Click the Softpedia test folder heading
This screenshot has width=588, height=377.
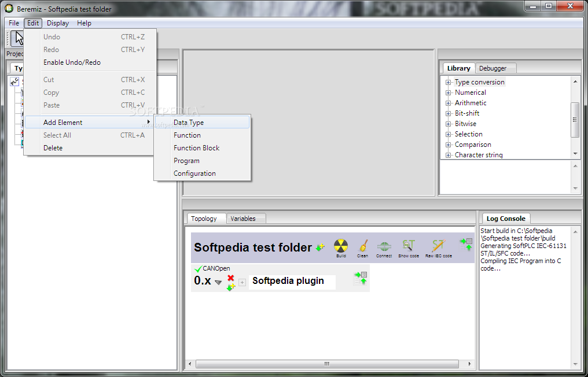tap(253, 247)
